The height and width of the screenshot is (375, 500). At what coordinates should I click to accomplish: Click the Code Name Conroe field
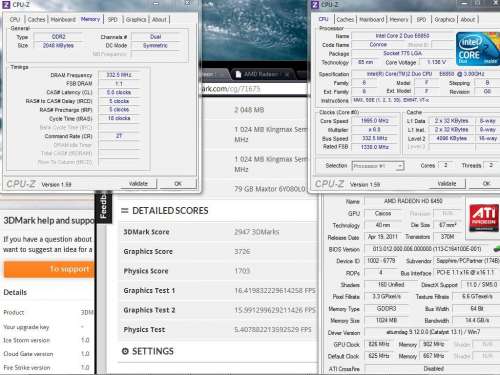tap(378, 44)
